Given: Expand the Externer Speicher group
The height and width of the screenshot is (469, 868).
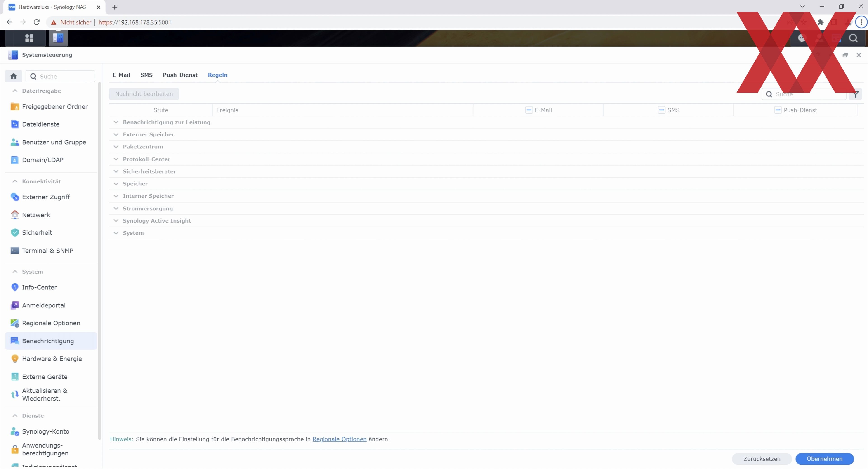Looking at the screenshot, I should [x=116, y=135].
